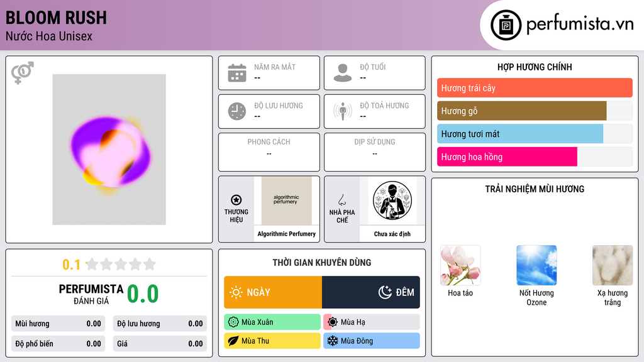Click the Hương tươi mát accord bar

pos(535,134)
